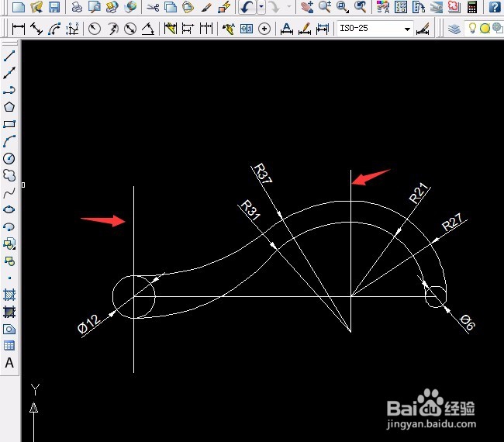Open Dimension Style manager icon
The height and width of the screenshot is (442, 504).
pos(423,29)
